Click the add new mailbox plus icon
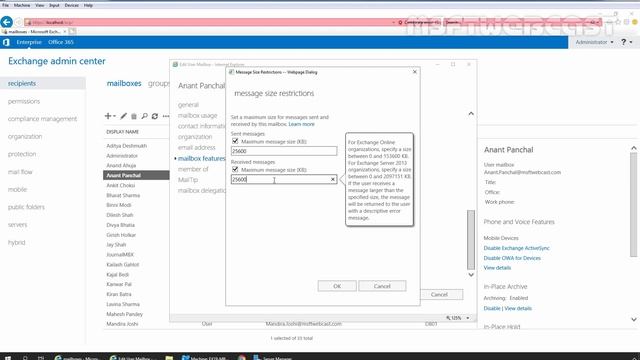The image size is (640, 360). pyautogui.click(x=108, y=116)
